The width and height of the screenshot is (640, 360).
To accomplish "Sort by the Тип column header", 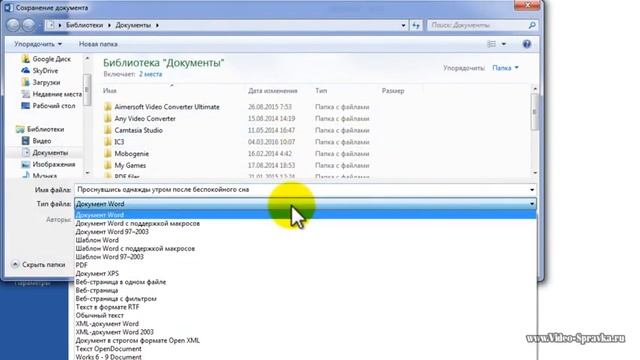I will coord(321,91).
